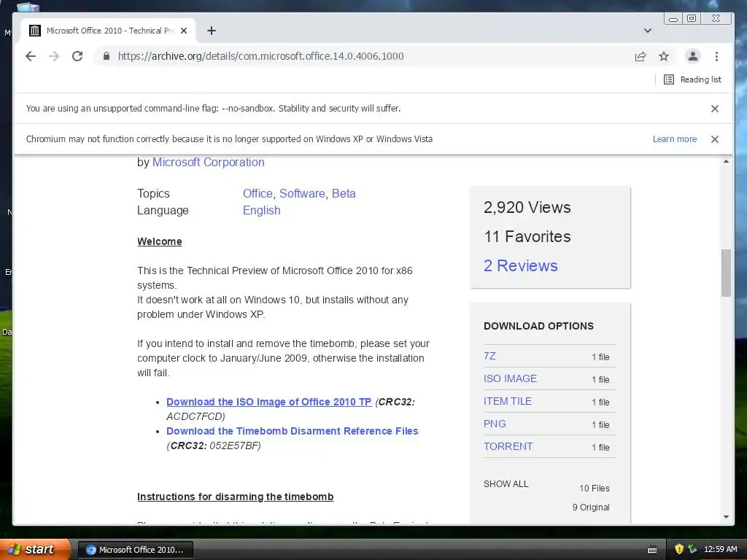
Task: Click the 2,920 Views text
Action: (527, 207)
